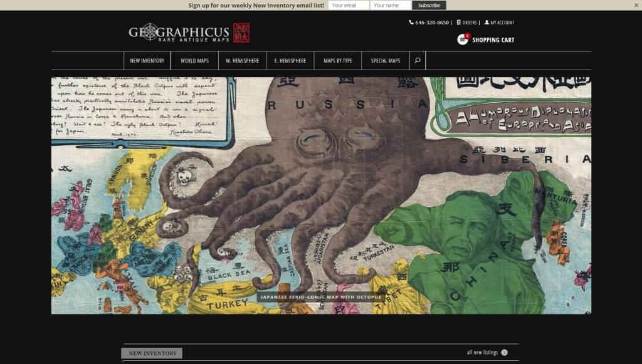642x364 pixels.
Task: Click the arrow icon beside all new listings
Action: click(505, 353)
